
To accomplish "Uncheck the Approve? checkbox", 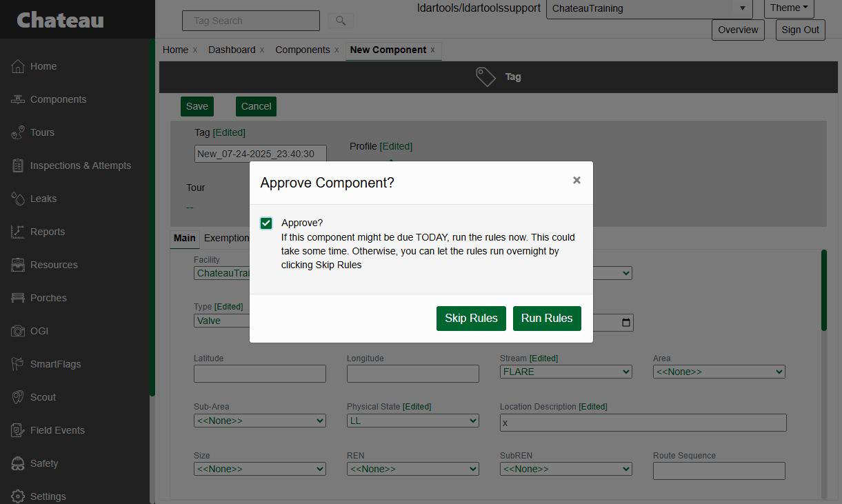I will (x=266, y=223).
